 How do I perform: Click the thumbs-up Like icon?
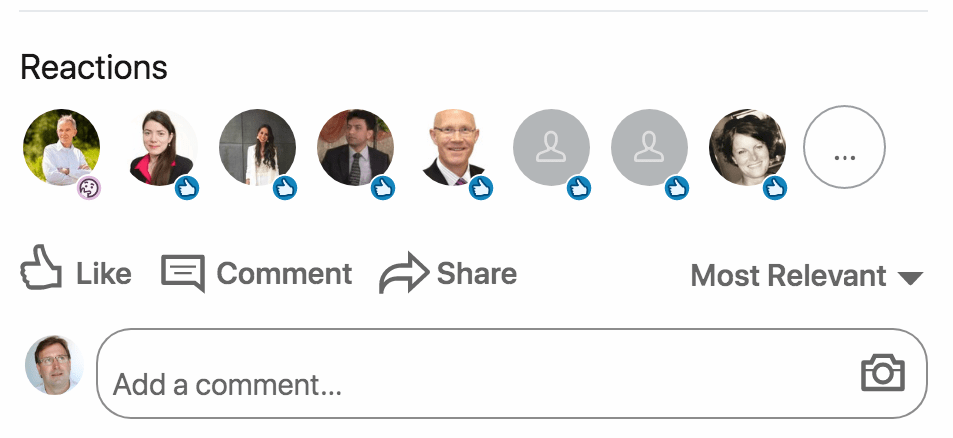(x=41, y=268)
